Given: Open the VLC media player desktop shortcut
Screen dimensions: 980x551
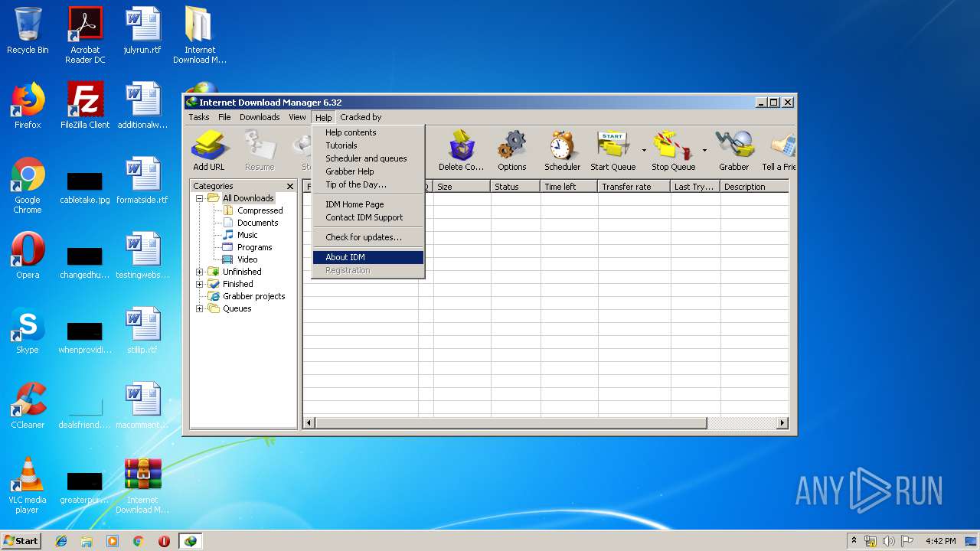Looking at the screenshot, I should [28, 485].
